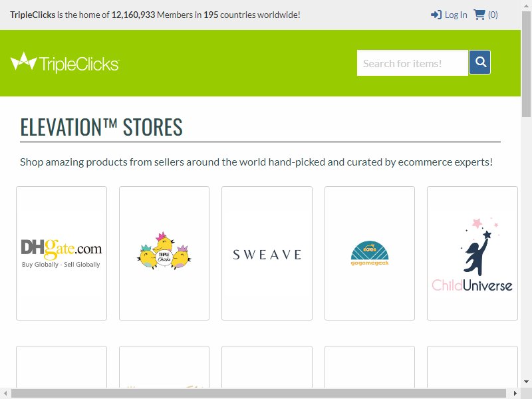Open the Triple Chicks store card
Image resolution: width=532 pixels, height=399 pixels.
[x=164, y=253]
